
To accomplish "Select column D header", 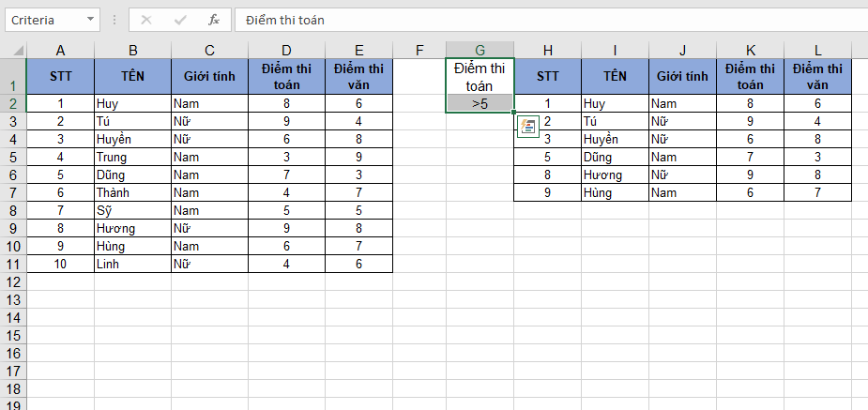I will (286, 50).
